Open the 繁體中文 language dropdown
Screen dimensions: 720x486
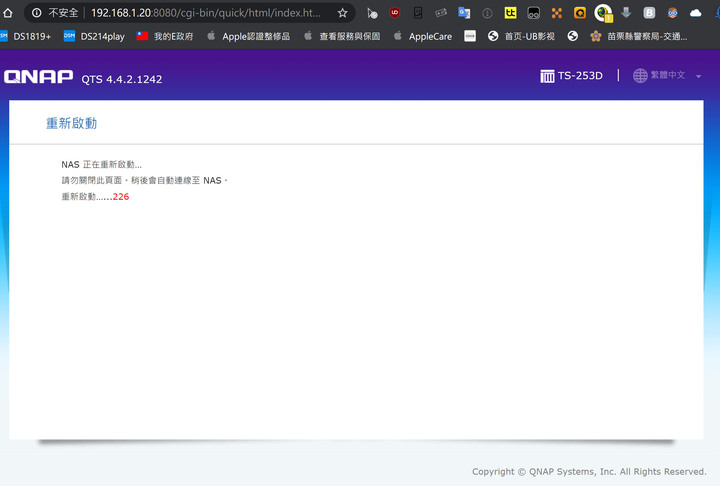(667, 75)
